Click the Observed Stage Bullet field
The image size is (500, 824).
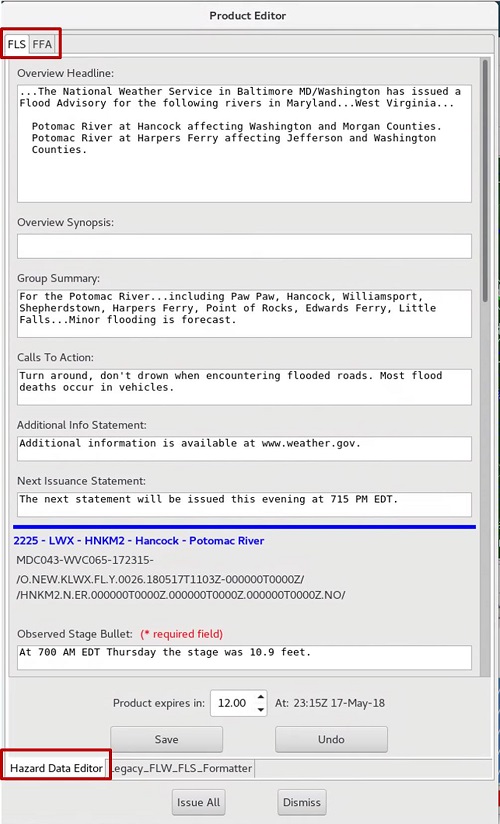(244, 658)
